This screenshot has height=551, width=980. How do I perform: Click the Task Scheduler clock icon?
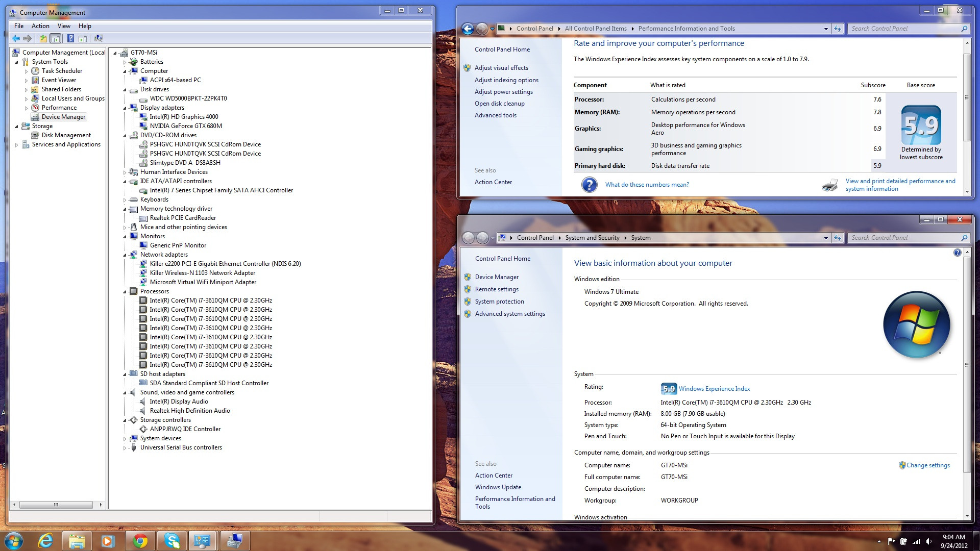point(35,71)
